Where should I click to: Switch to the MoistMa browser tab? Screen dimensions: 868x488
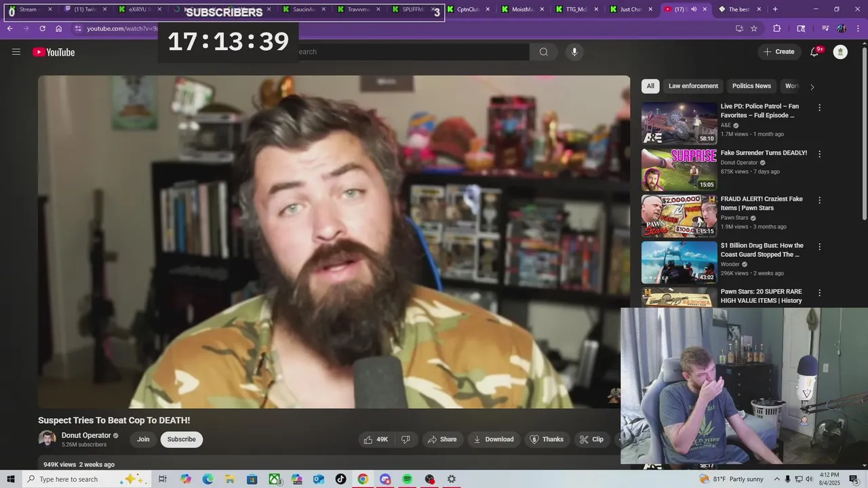pyautogui.click(x=523, y=9)
